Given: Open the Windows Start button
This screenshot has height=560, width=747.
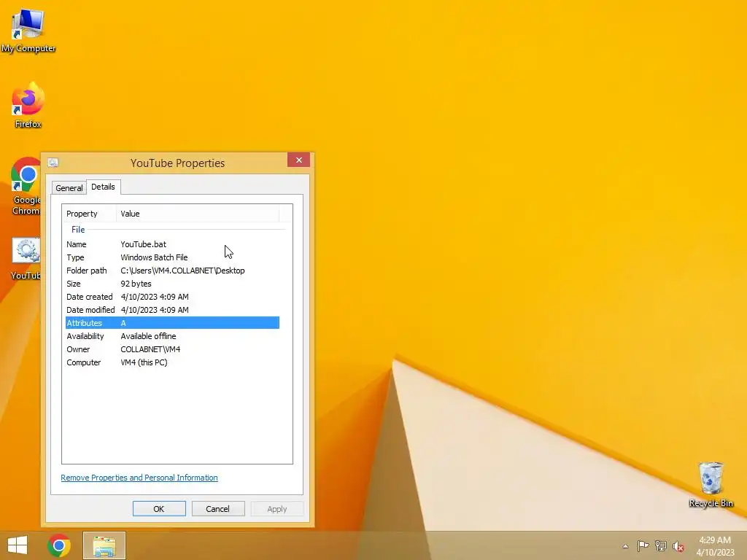Looking at the screenshot, I should (18, 545).
